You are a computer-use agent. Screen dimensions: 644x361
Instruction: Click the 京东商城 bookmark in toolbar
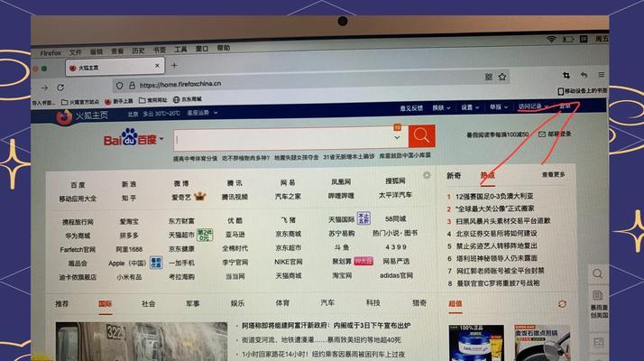pyautogui.click(x=188, y=99)
